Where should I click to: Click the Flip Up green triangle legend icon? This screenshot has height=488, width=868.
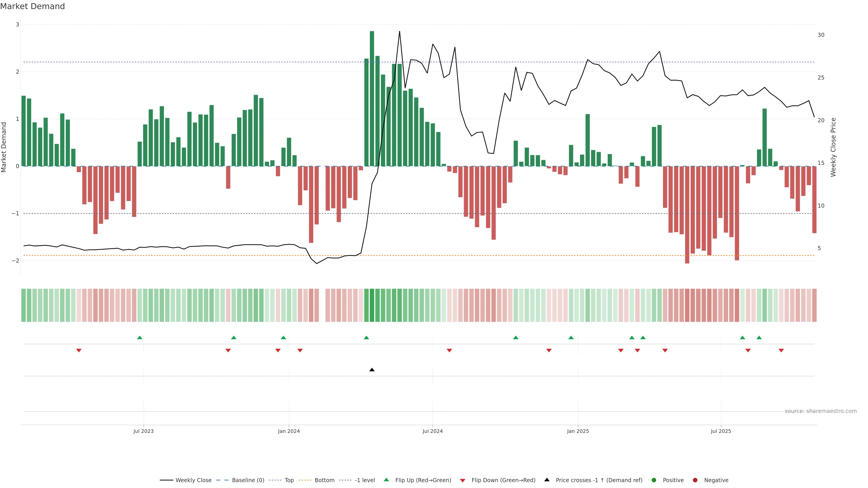[387, 480]
